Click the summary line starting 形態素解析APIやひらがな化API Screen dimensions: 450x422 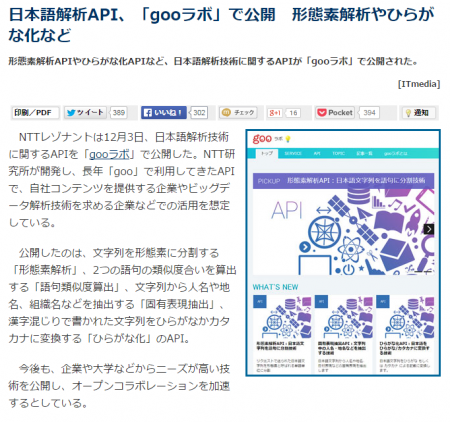213,61
